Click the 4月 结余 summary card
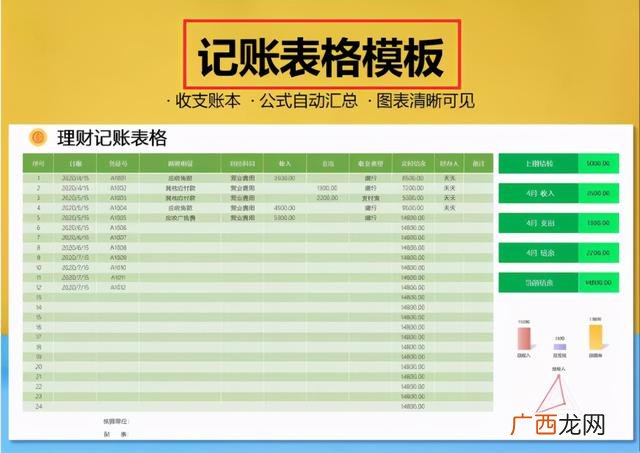 coord(559,253)
